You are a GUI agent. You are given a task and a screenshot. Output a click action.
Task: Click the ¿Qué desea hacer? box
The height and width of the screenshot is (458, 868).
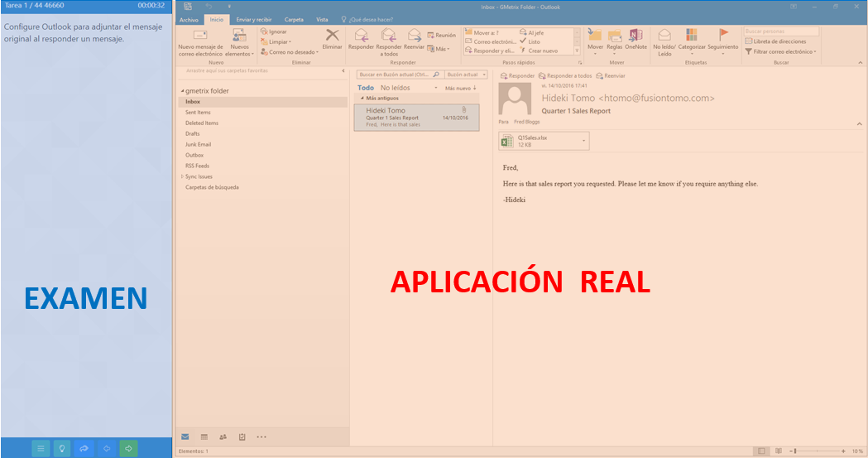coord(367,19)
